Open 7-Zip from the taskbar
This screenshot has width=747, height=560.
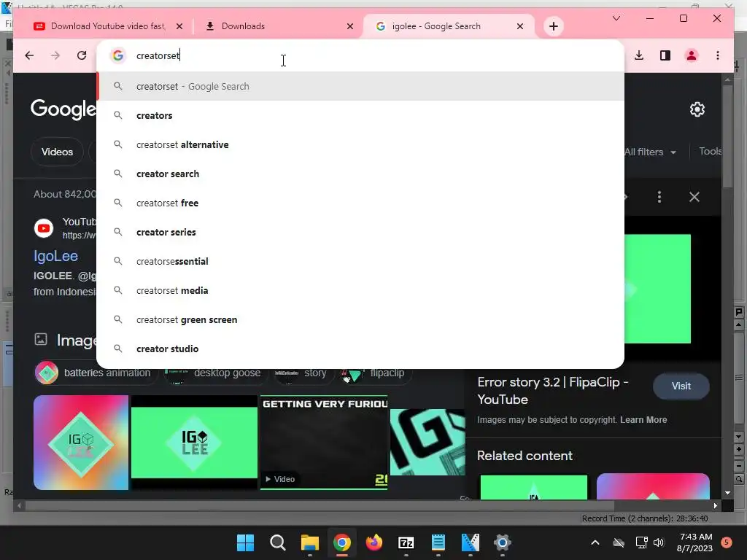tap(406, 542)
